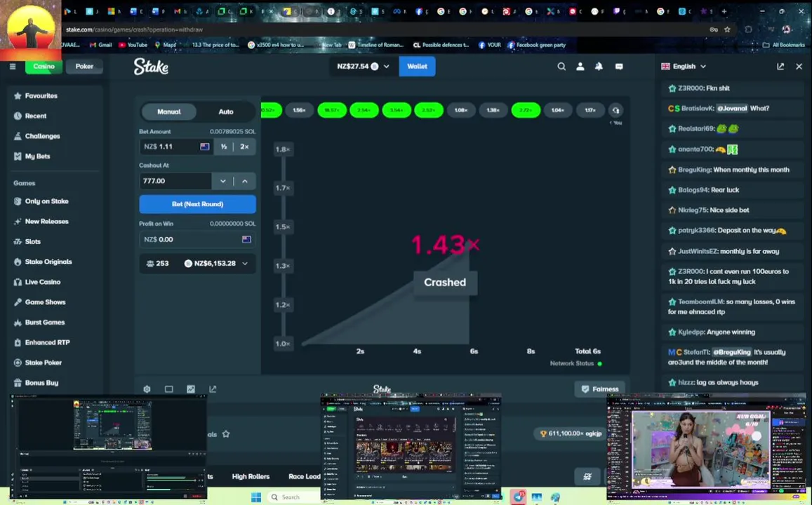Open the crash history icon
This screenshot has height=505, width=812.
(615, 110)
